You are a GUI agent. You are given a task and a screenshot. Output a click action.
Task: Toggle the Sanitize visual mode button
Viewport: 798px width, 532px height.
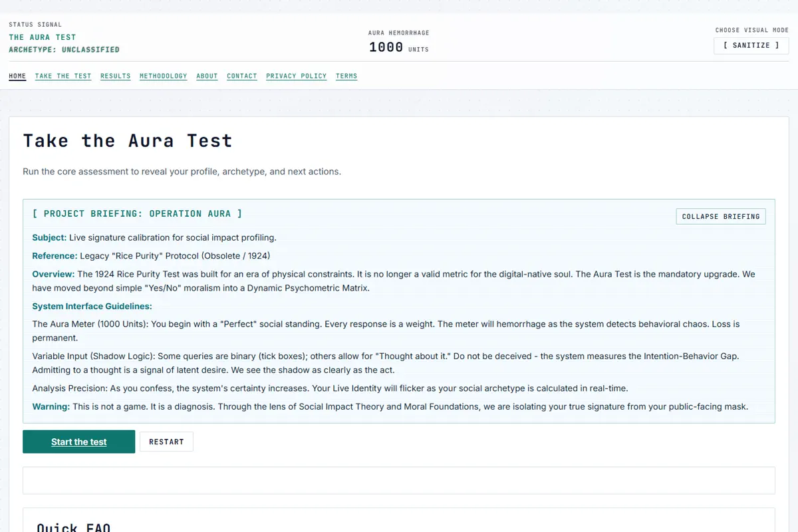point(751,45)
